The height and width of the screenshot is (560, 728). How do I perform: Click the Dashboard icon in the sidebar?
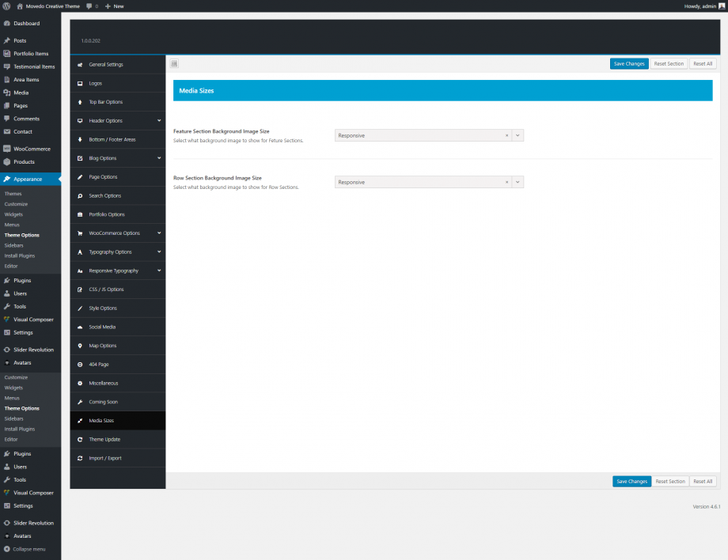tap(7, 24)
